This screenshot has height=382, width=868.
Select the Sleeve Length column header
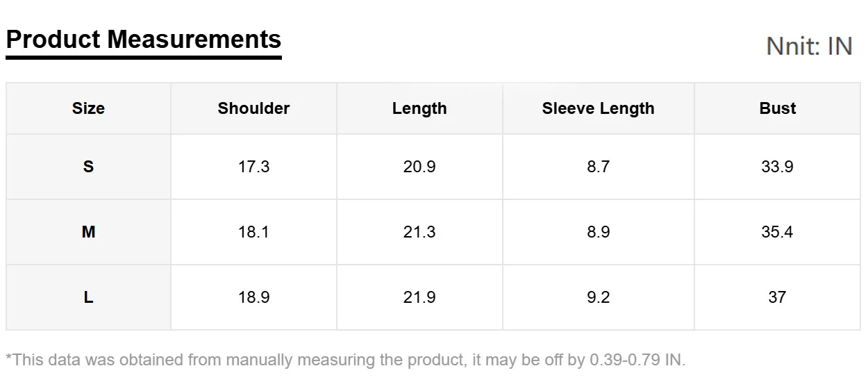pos(598,108)
